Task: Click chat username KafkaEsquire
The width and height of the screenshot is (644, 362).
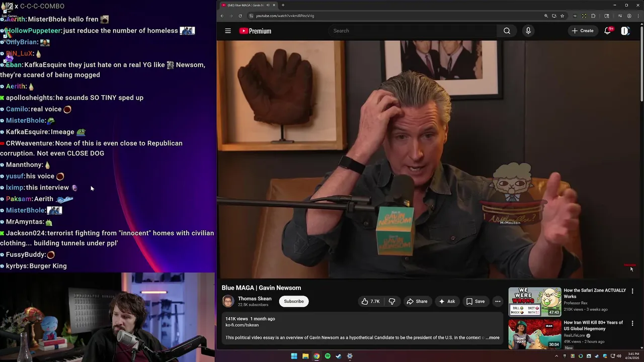Action: point(27,132)
